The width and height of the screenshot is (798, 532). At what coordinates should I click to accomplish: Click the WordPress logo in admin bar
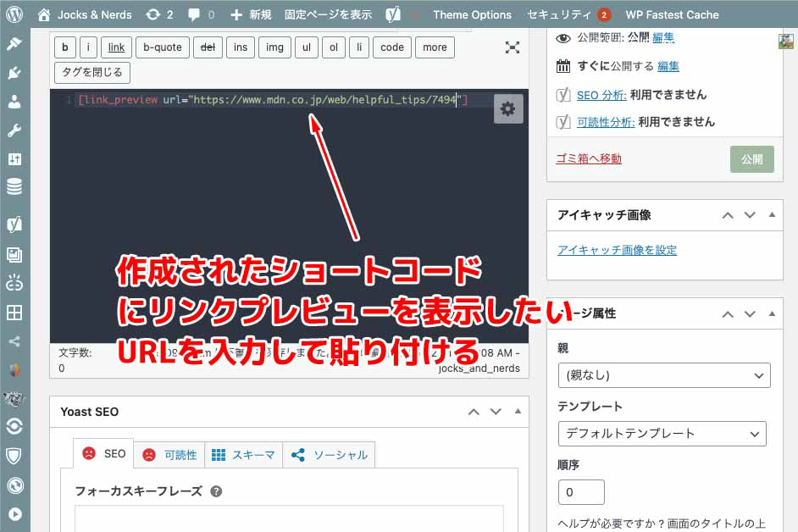coord(14,14)
